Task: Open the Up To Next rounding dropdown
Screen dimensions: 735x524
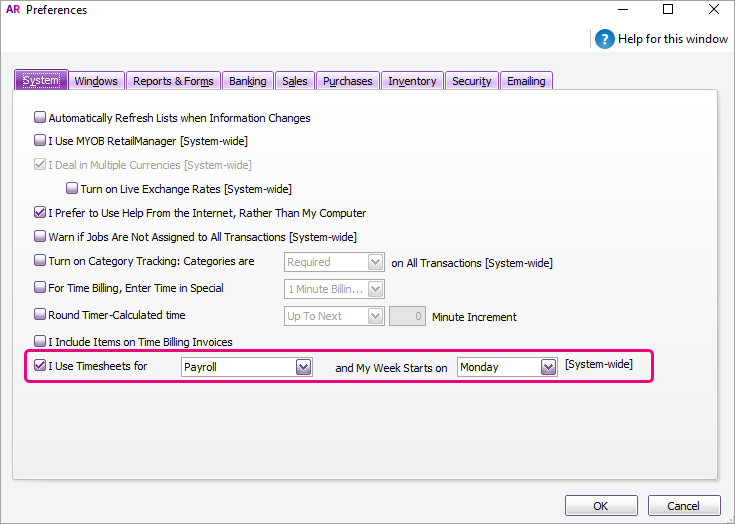Action: [375, 316]
